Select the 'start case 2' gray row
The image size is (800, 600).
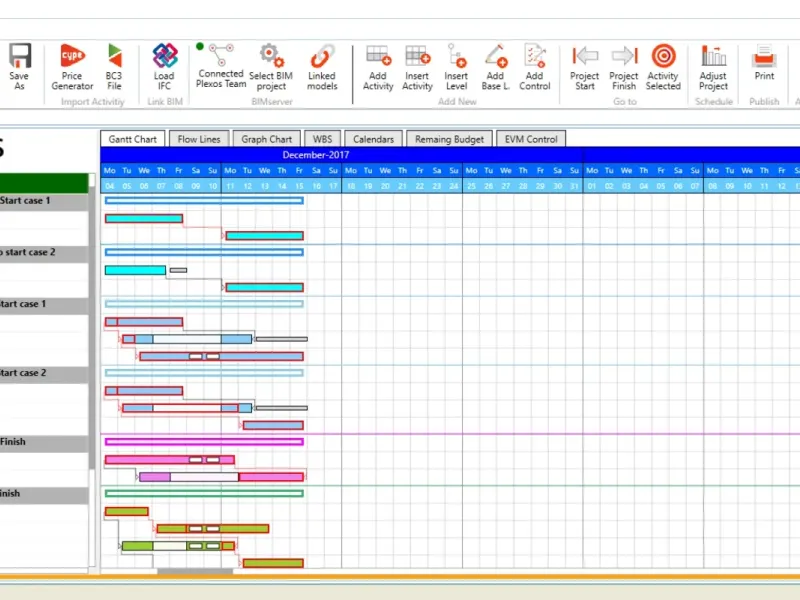tap(44, 253)
